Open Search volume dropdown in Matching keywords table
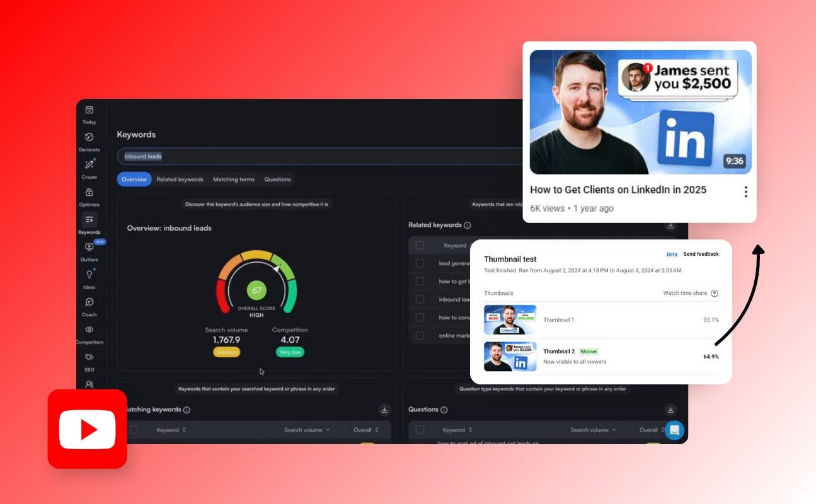Screen dimensions: 816x504 [x=307, y=430]
